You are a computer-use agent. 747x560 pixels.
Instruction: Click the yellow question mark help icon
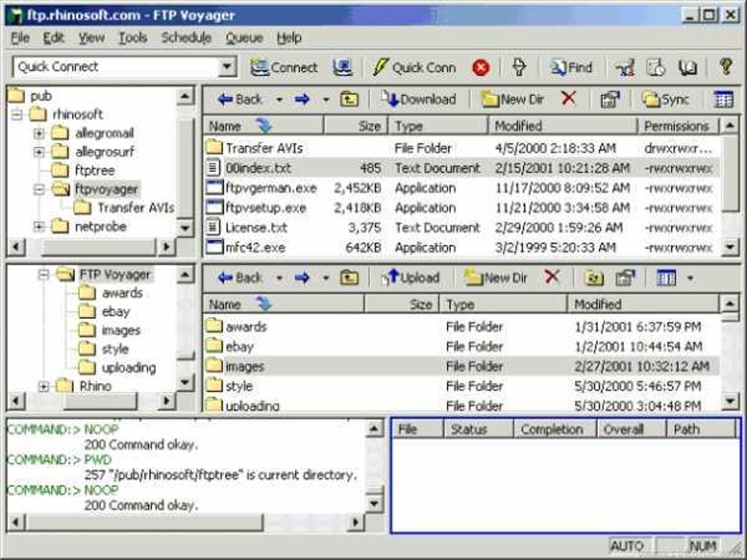[x=726, y=67]
